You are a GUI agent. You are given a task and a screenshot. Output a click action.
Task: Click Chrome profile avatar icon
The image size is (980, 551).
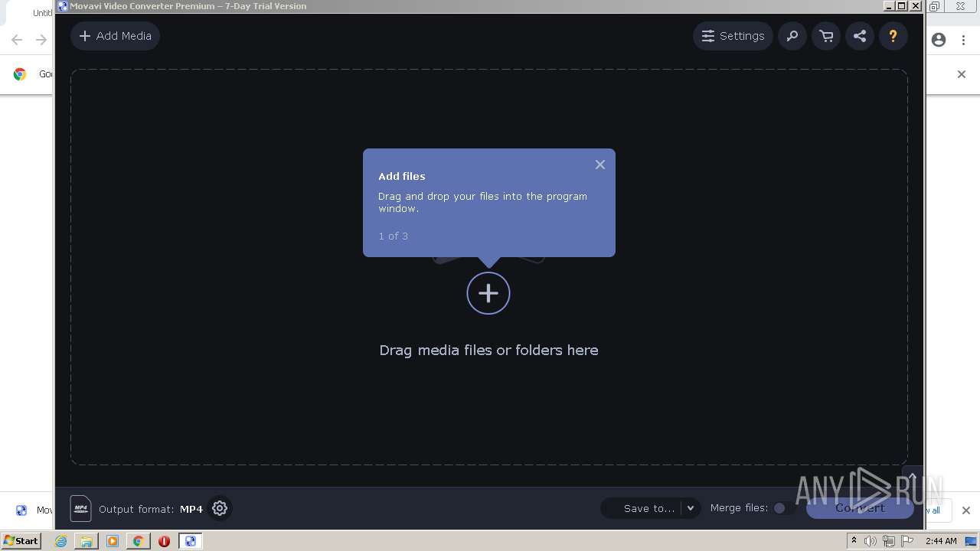pyautogui.click(x=939, y=40)
